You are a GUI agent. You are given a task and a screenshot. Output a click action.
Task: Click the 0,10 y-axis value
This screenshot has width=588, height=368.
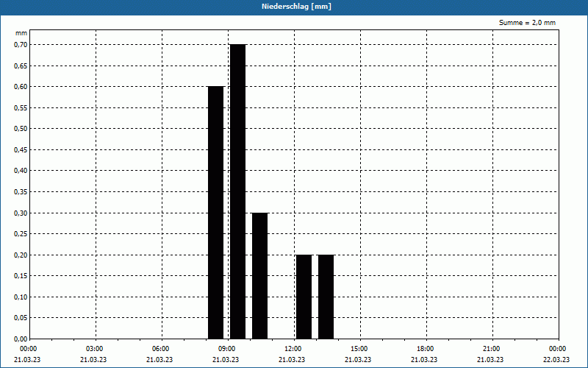[x=21, y=297]
